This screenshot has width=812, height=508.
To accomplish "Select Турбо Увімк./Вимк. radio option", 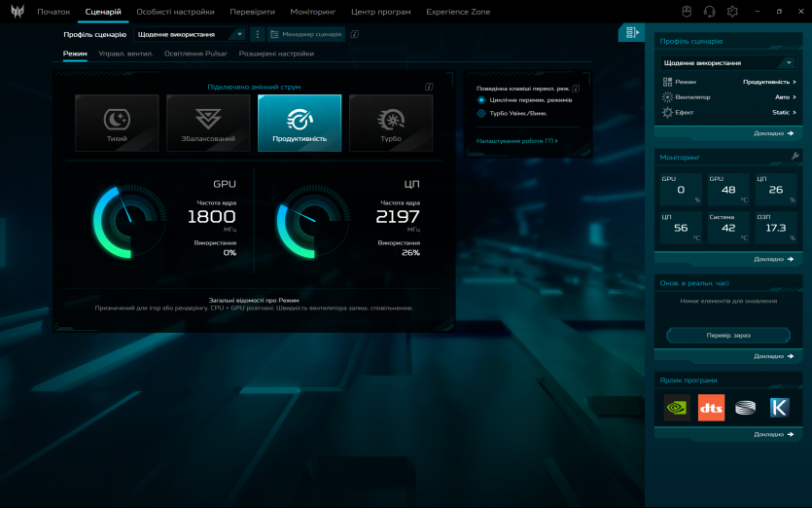I will 481,113.
